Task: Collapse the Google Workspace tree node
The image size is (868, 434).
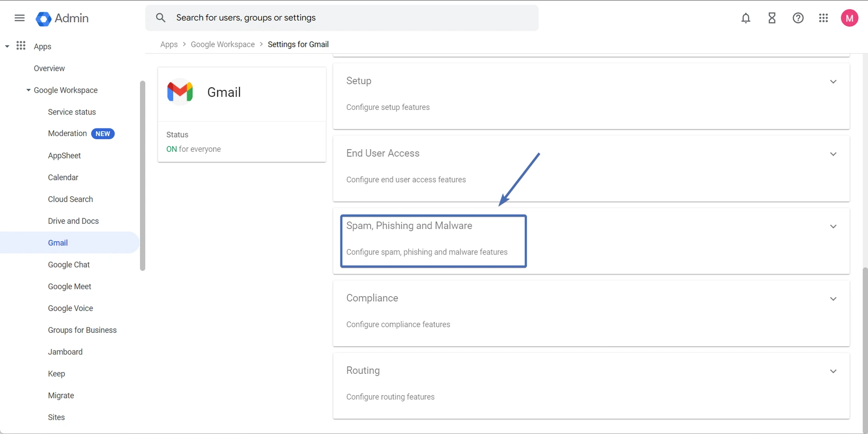Action: 28,90
